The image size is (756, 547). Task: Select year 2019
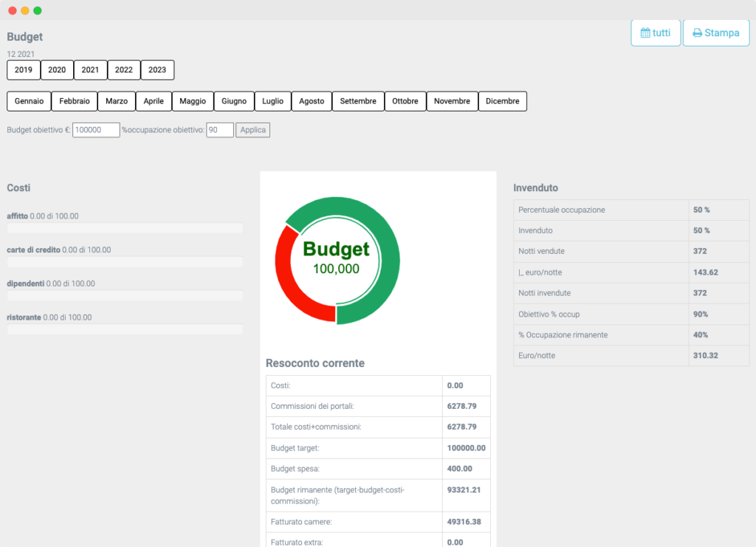click(x=24, y=70)
